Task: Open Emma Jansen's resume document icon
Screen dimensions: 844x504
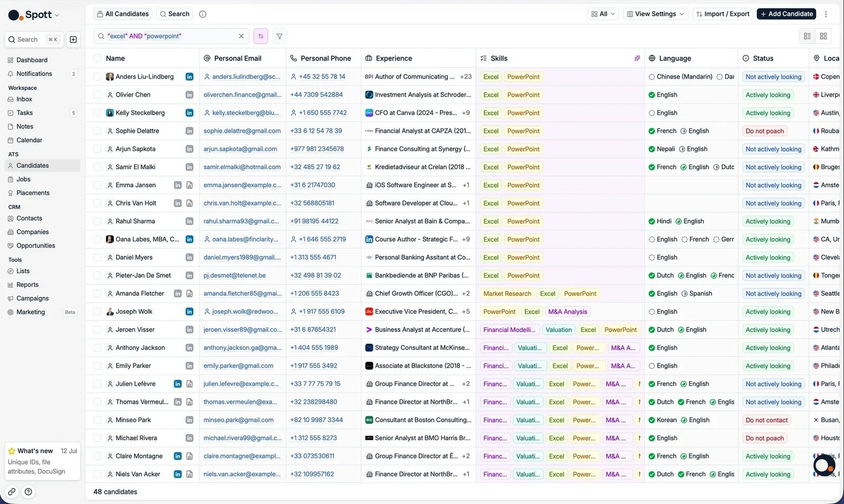Action: coord(189,185)
